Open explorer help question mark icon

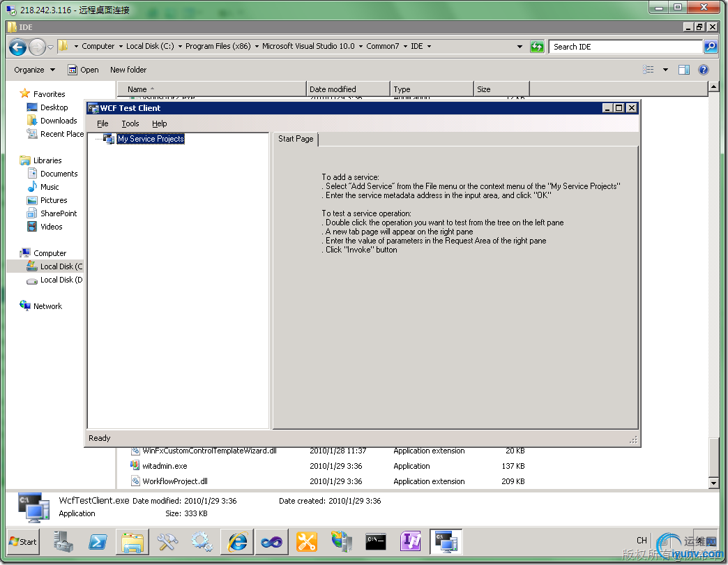(704, 70)
